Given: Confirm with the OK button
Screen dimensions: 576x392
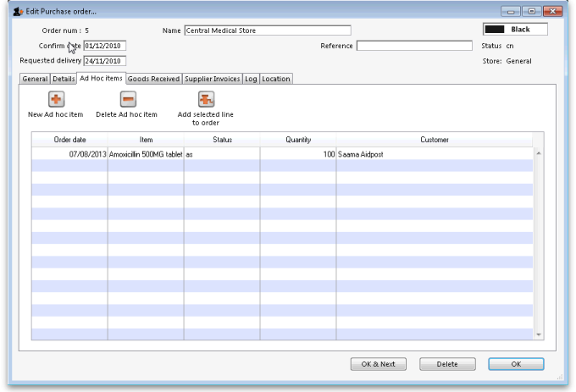Looking at the screenshot, I should 516,364.
